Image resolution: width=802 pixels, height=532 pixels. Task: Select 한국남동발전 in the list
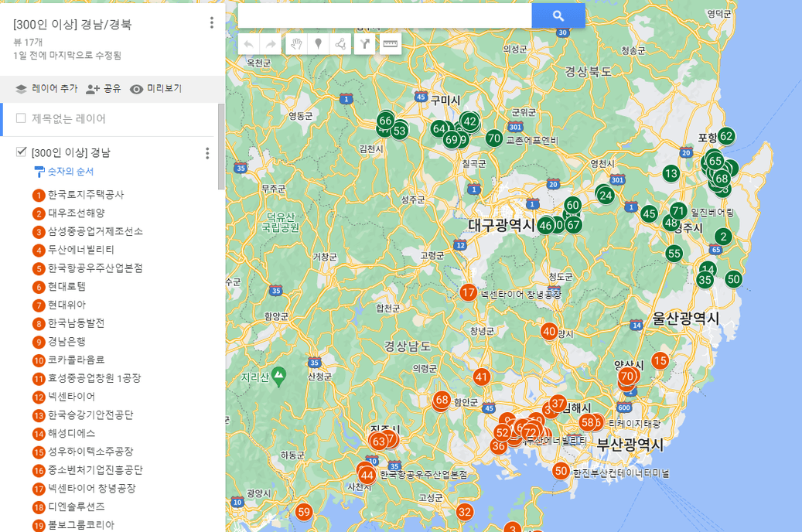pyautogui.click(x=77, y=323)
